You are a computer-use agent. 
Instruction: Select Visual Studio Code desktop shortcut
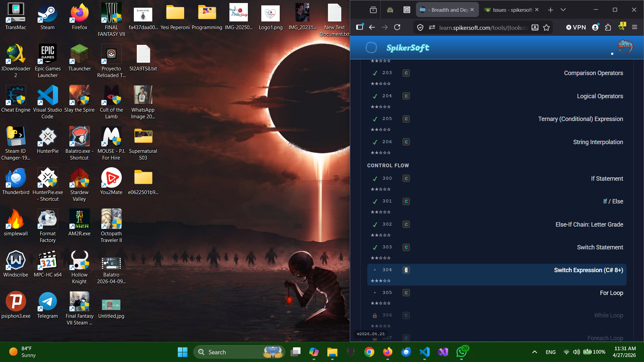tap(48, 102)
